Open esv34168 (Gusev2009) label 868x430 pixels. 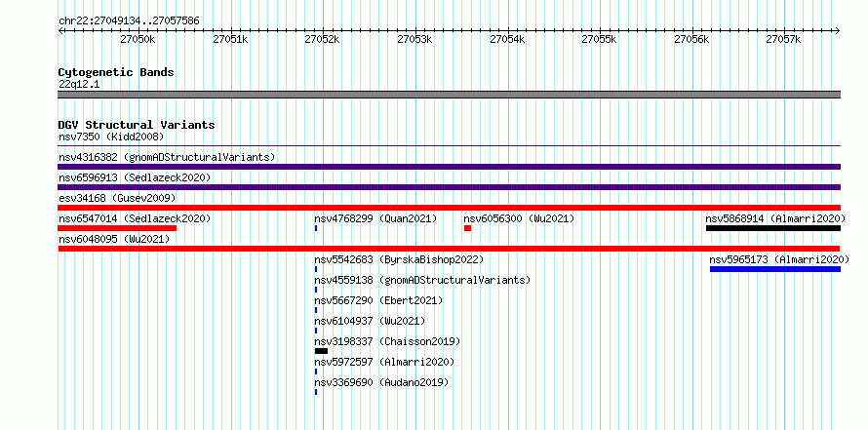[x=117, y=198]
